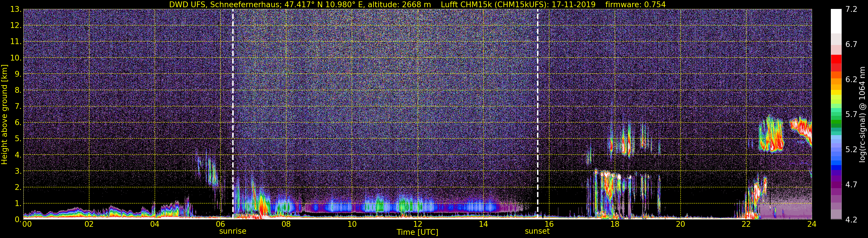The image size is (868, 238).
Task: Click the 'altitude: 2668 m' text
Action: [399, 4]
